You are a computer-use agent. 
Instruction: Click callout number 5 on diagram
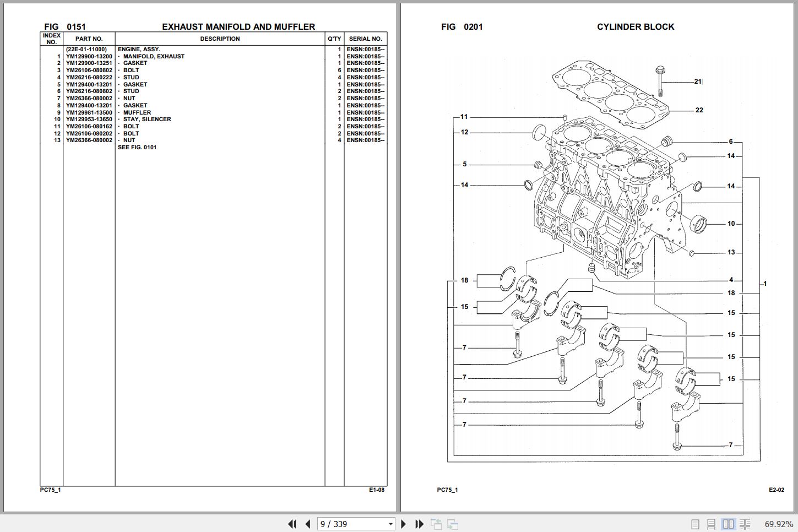pos(464,164)
